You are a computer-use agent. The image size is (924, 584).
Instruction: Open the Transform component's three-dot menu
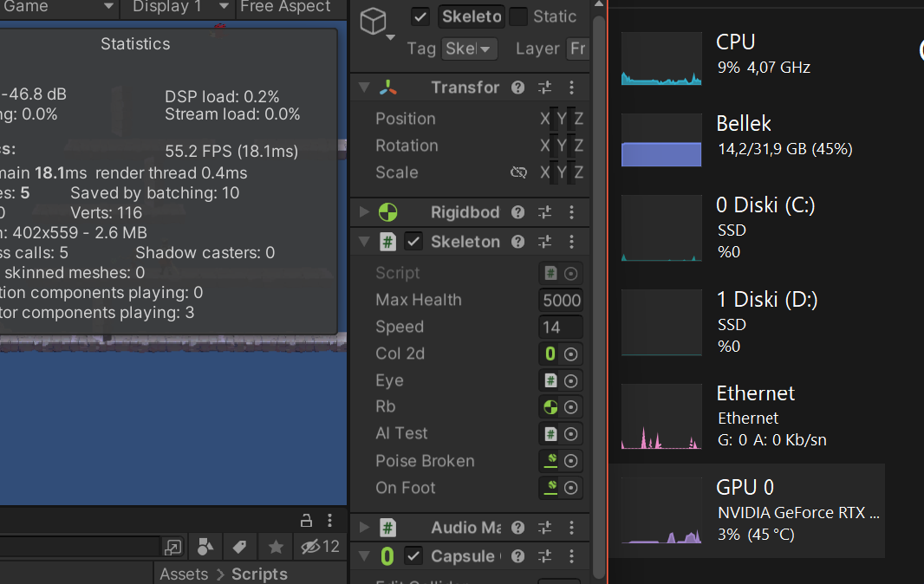tap(571, 88)
